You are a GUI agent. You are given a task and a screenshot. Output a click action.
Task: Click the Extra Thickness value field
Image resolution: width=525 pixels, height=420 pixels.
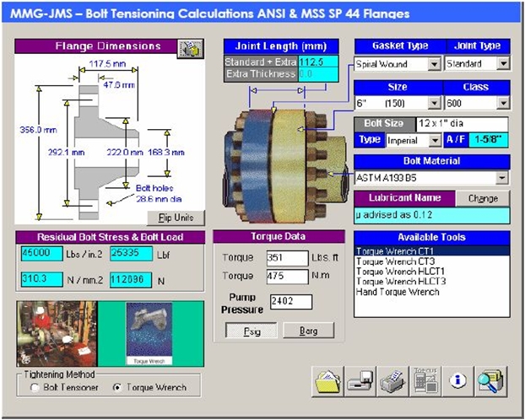tap(317, 74)
